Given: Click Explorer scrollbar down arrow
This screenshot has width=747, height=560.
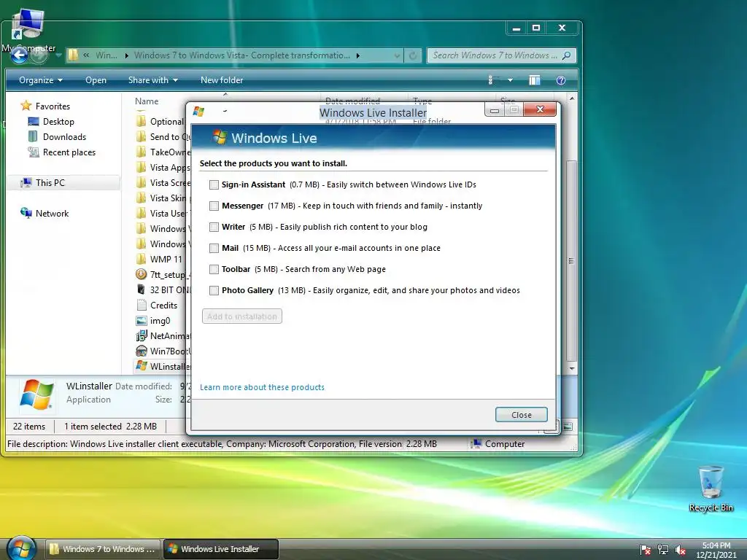Looking at the screenshot, I should point(572,368).
